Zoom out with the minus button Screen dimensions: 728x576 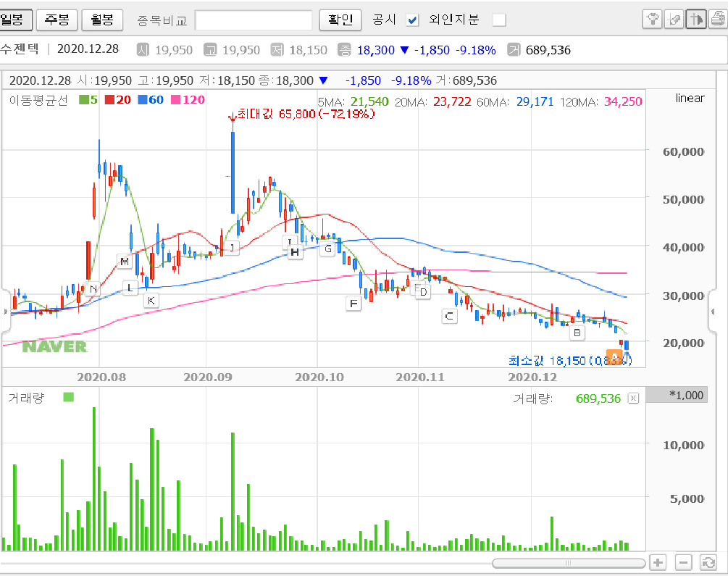[683, 562]
